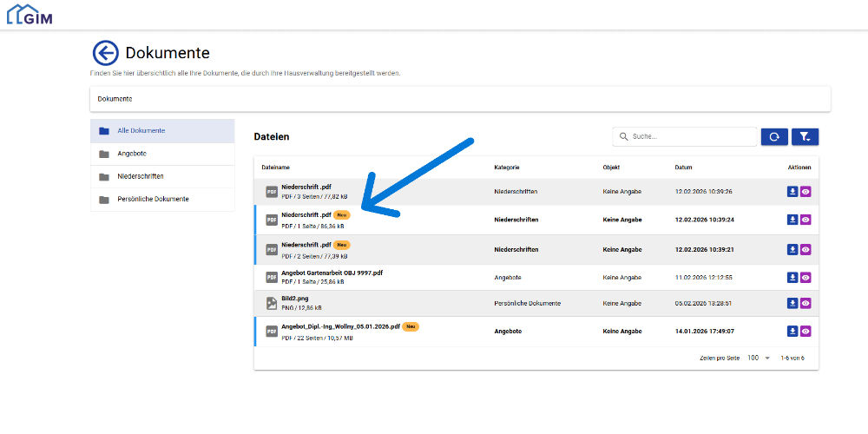
Task: Click the Dokumente breadcrumb link
Action: pos(115,99)
